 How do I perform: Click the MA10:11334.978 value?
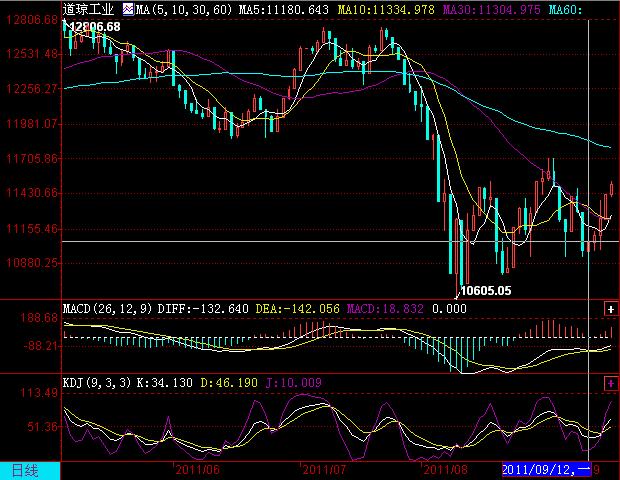(x=386, y=9)
